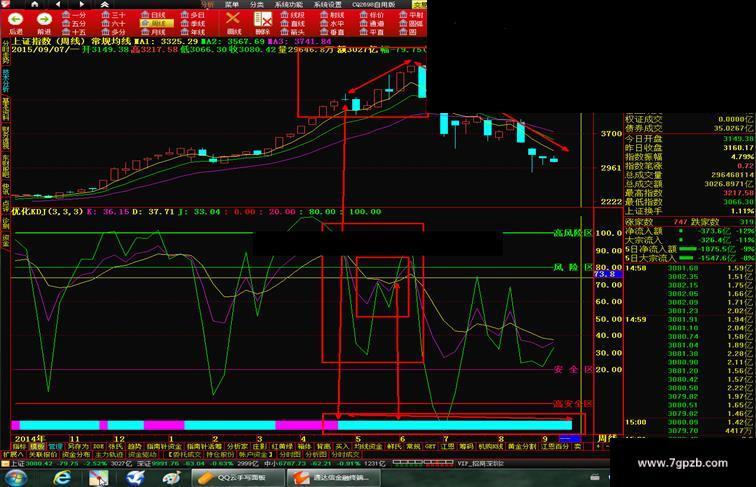Switch to 三十 thirty-minute period

[x=113, y=15]
